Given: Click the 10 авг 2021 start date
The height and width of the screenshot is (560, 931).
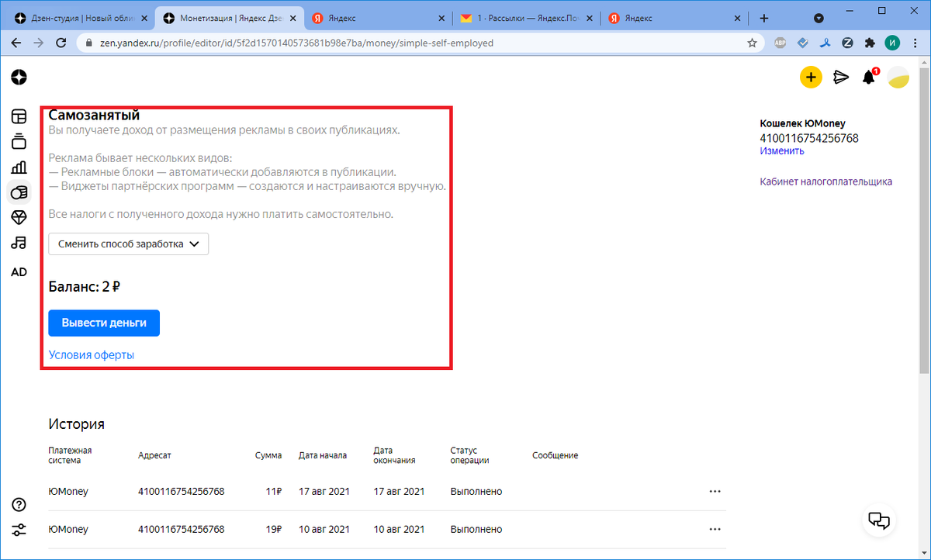Looking at the screenshot, I should (x=324, y=529).
